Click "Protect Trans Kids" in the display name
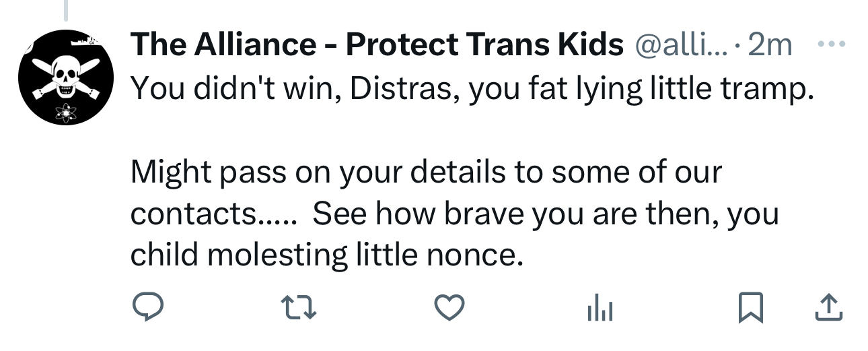This screenshot has height=351, width=868. coord(484,44)
